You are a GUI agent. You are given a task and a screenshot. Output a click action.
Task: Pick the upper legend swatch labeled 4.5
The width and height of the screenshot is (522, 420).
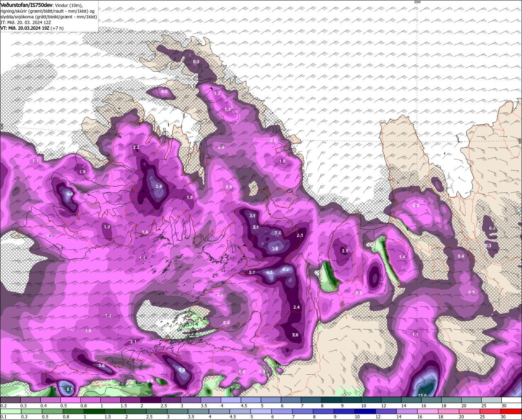click(x=251, y=400)
